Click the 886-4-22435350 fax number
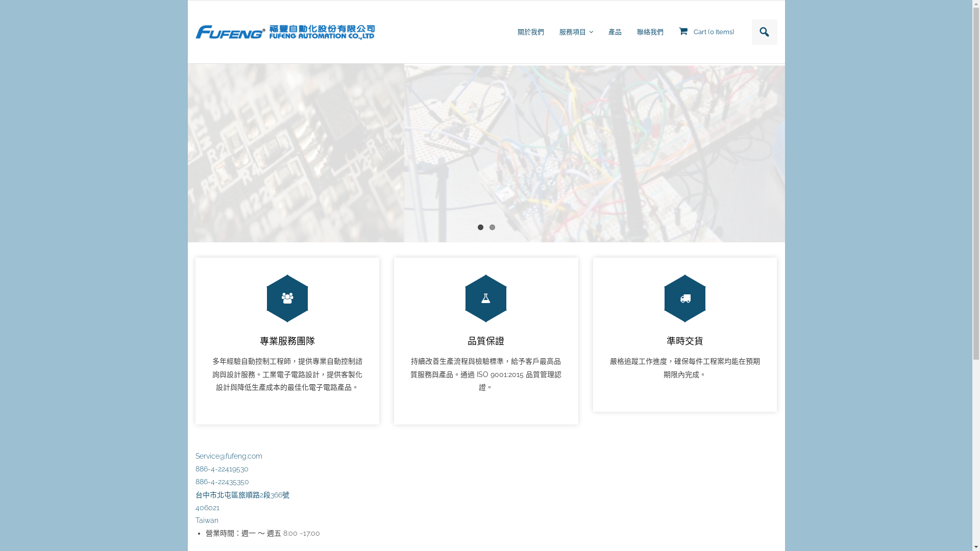The height and width of the screenshot is (551, 980). (x=222, y=482)
